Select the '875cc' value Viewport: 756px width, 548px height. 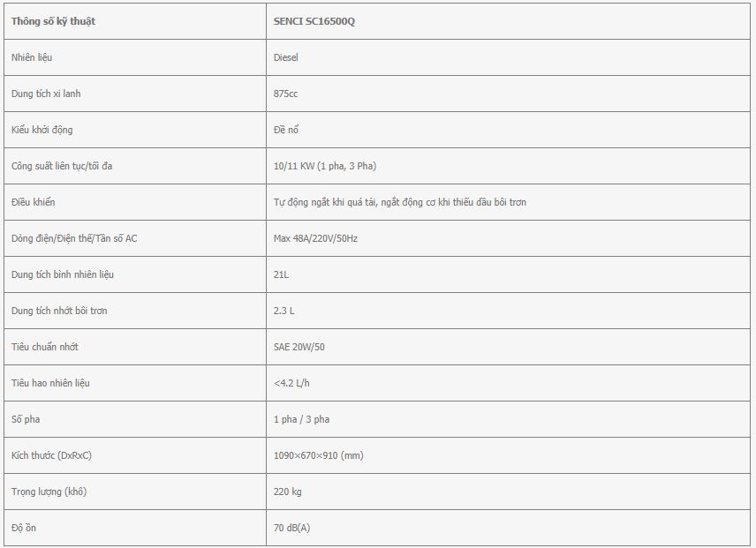click(x=285, y=94)
